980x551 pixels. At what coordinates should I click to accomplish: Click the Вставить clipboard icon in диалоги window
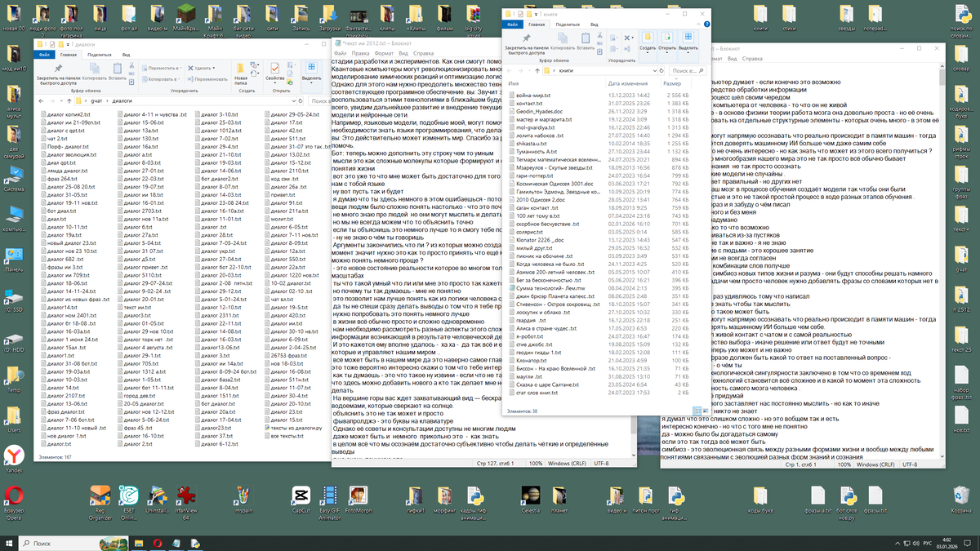coord(118,68)
